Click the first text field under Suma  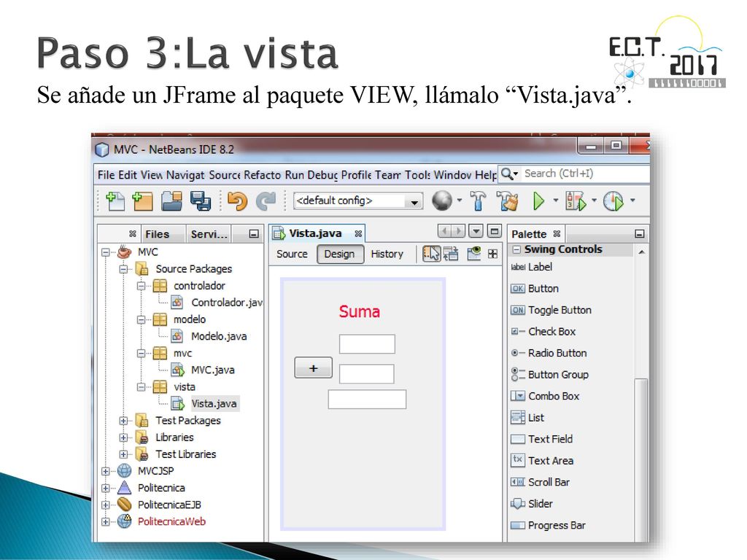pyautogui.click(x=367, y=344)
